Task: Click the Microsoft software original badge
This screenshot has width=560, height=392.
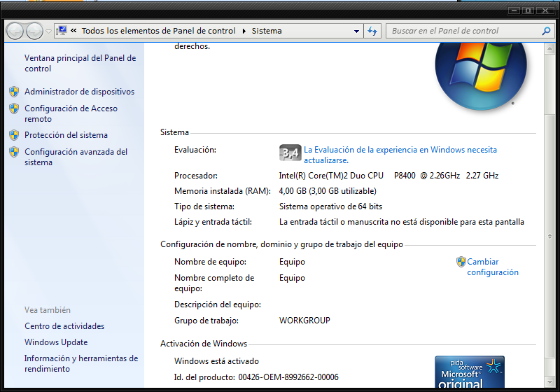Action: (470, 372)
